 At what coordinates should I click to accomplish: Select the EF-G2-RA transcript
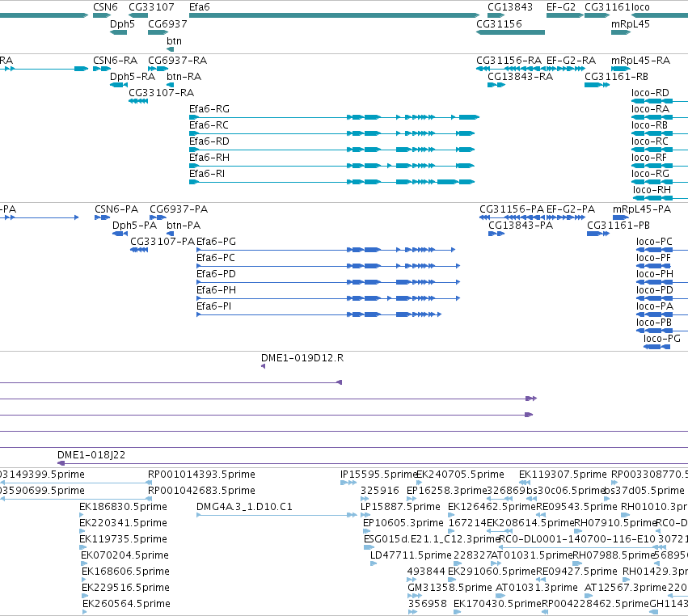(566, 69)
